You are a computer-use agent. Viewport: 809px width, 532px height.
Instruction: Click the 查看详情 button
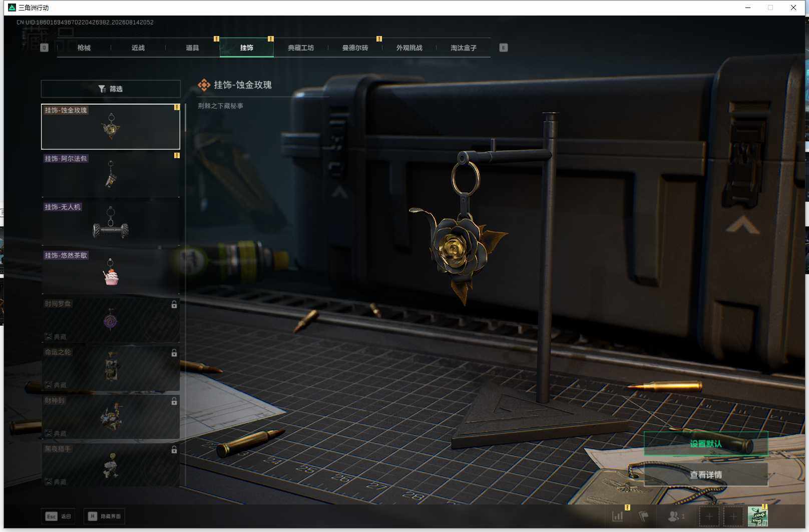pyautogui.click(x=706, y=474)
